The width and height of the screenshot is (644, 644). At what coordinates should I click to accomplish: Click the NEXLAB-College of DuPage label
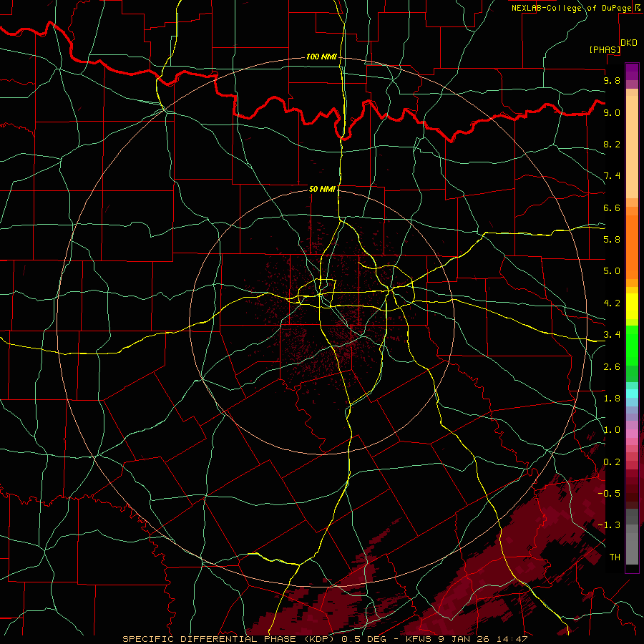click(571, 8)
